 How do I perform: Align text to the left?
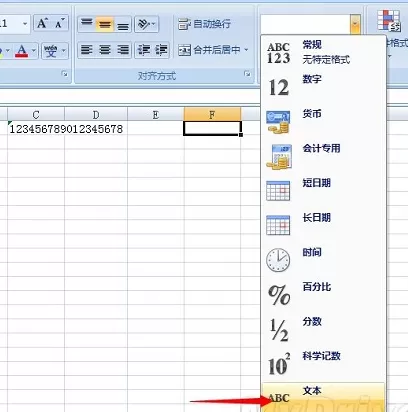86,50
